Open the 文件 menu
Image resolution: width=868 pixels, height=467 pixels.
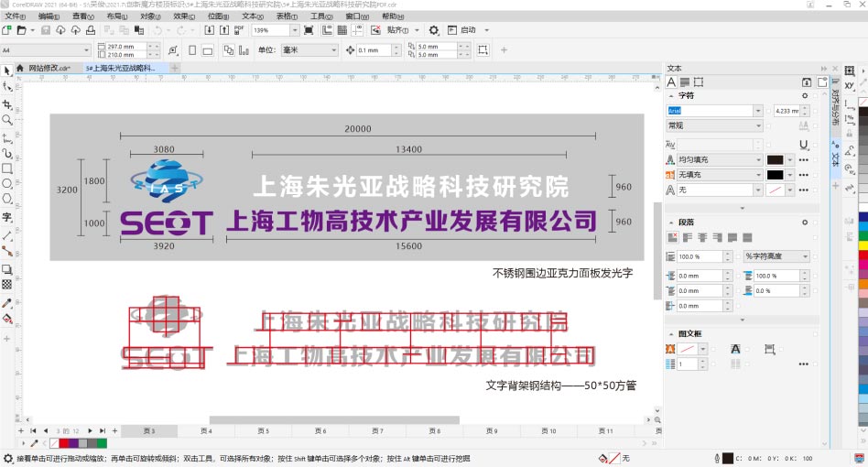point(15,16)
